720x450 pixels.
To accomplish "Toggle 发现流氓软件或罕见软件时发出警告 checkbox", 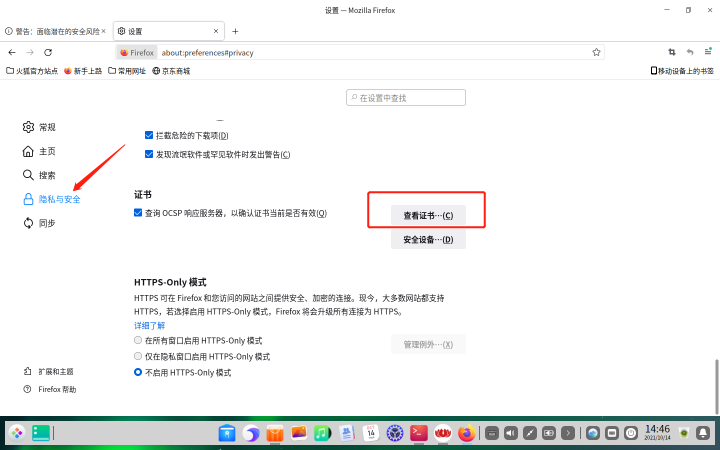I will tap(149, 154).
